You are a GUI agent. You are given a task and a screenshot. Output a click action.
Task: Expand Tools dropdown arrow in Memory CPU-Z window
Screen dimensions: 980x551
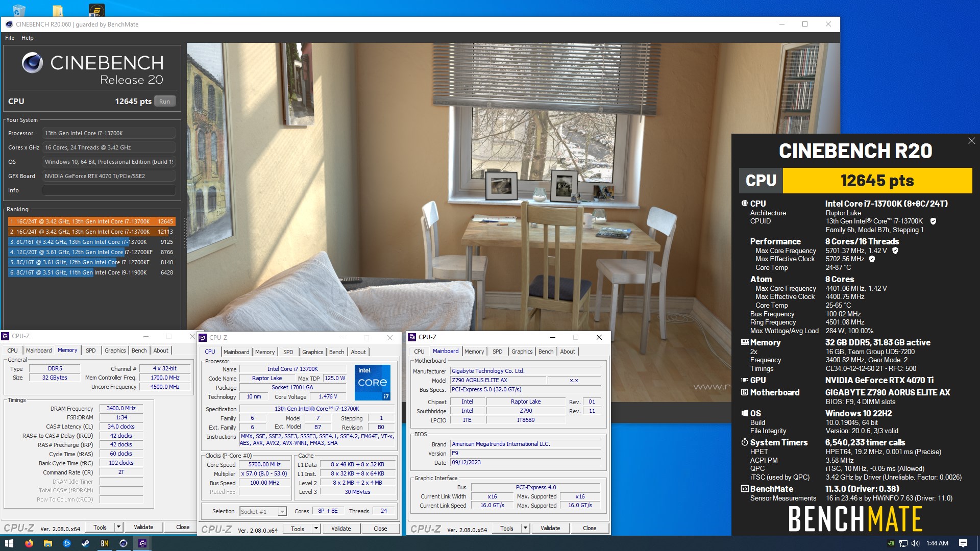[118, 527]
